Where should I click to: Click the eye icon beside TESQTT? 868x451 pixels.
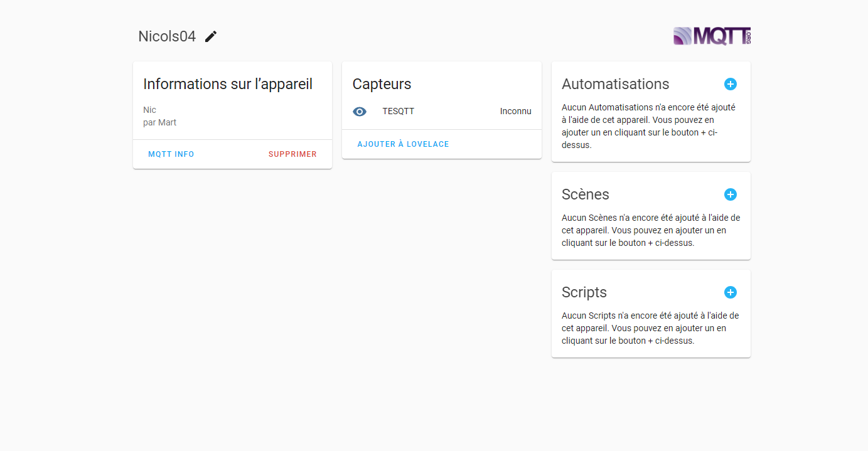point(360,112)
